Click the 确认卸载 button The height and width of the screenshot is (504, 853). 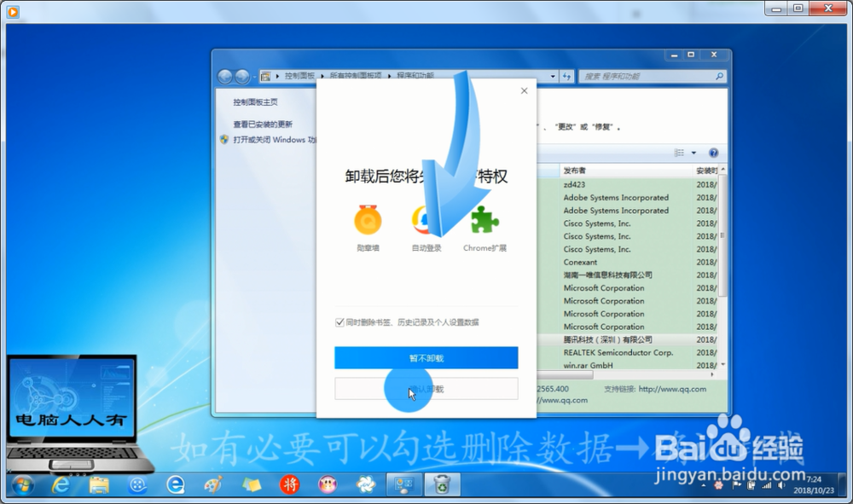[x=426, y=389]
